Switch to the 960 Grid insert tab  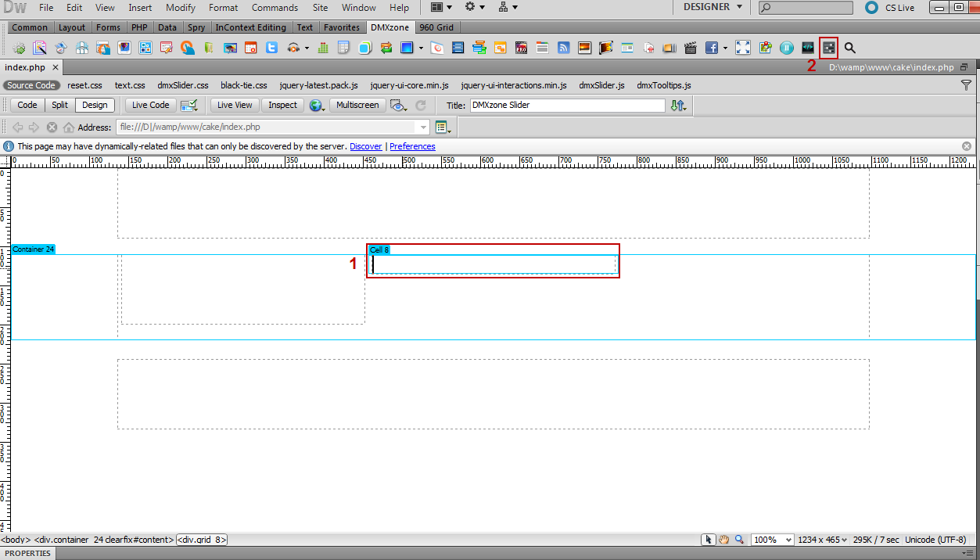(x=436, y=27)
